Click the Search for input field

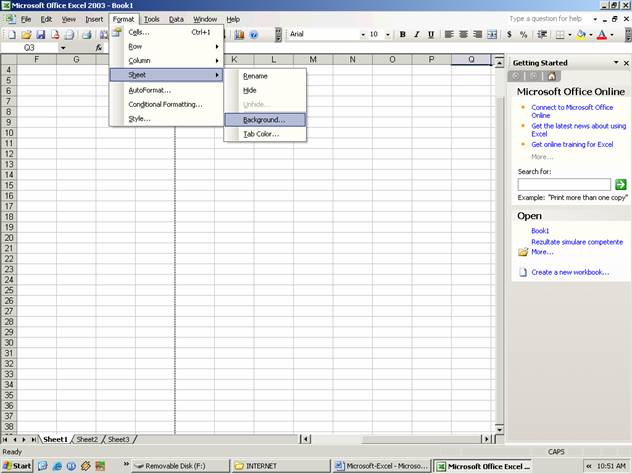click(564, 185)
